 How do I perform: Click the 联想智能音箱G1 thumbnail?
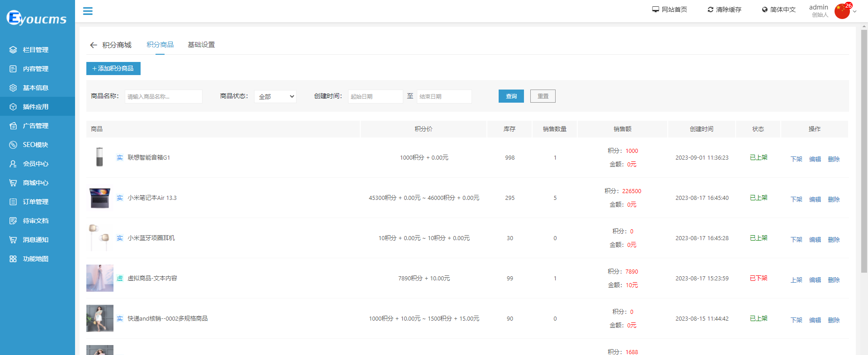coord(99,157)
